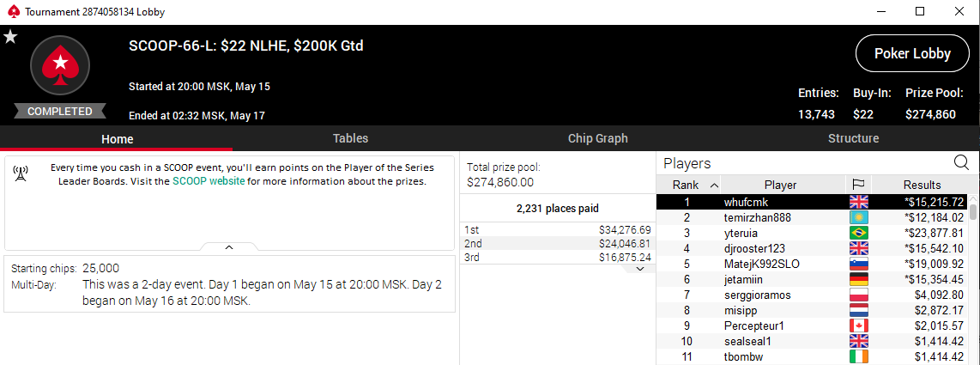Toggle Rank column sort arrow
Screen dimensions: 980x365
(x=714, y=185)
